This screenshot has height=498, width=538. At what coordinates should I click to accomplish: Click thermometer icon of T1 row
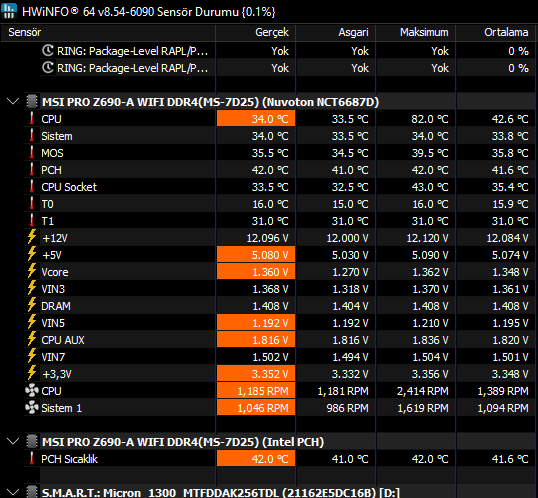click(x=32, y=221)
